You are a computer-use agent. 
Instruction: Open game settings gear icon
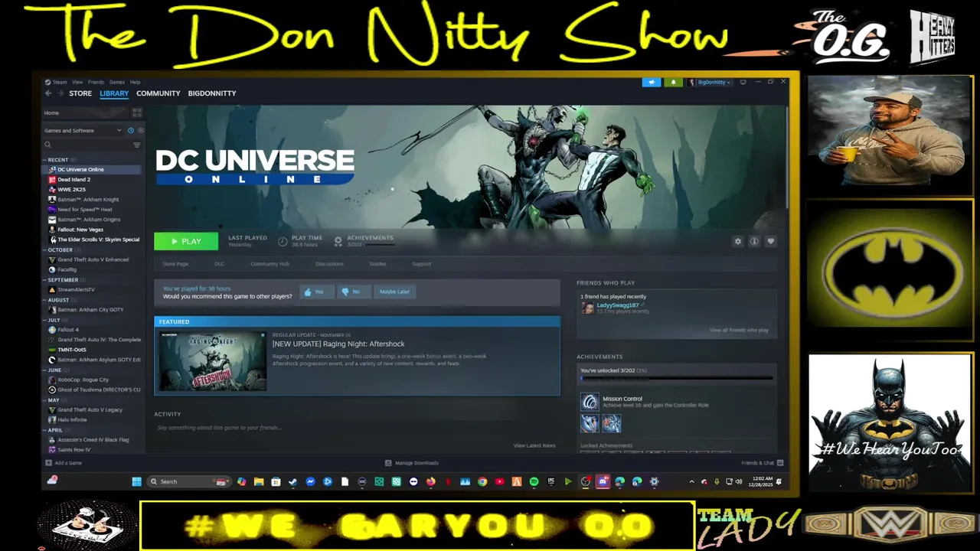[x=738, y=241]
